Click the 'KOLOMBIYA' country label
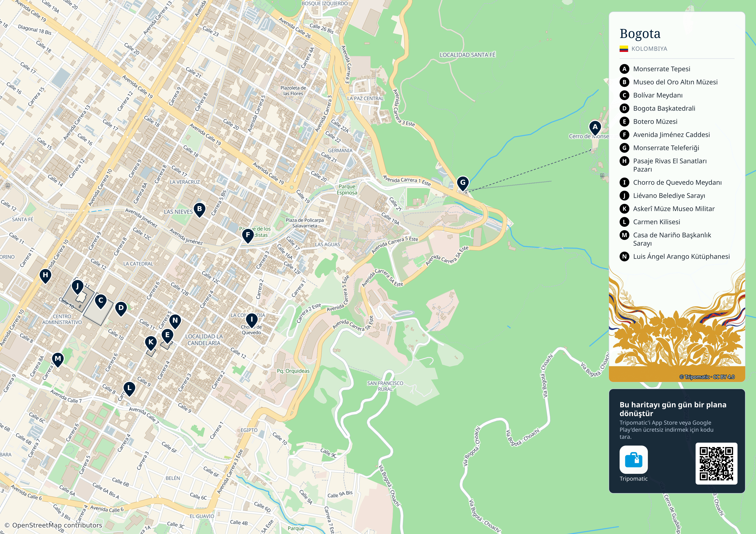 649,49
